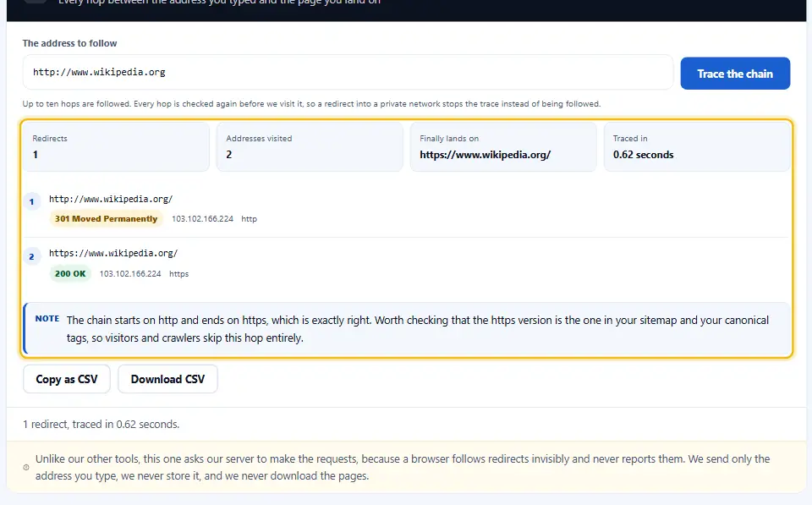Viewport: 812px width, 505px height.
Task: Click the IP address on the 200 OK row
Action: pos(130,273)
